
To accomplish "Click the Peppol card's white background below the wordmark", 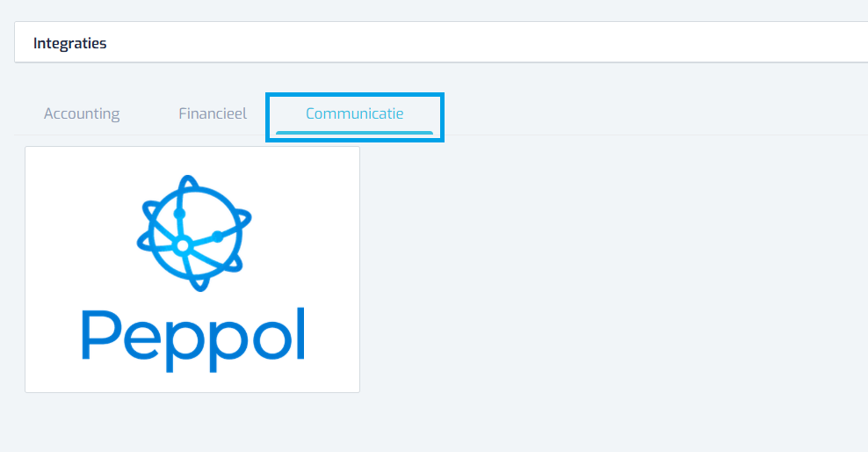I will coord(192,383).
